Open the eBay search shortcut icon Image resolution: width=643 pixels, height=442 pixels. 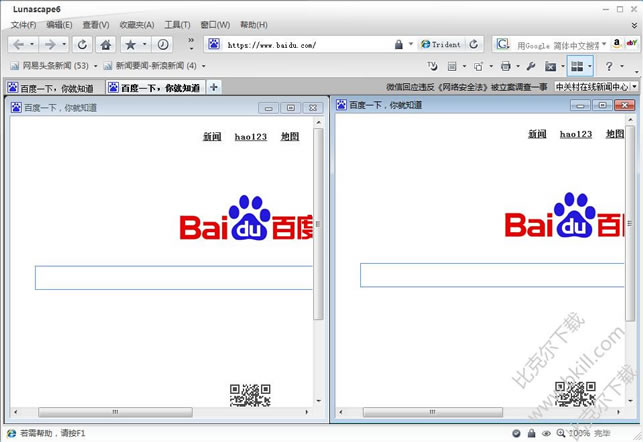tap(632, 43)
